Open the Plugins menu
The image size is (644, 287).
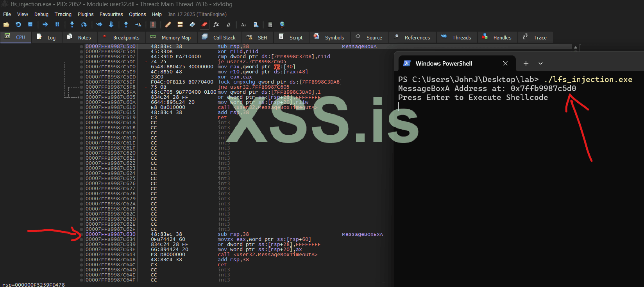pos(86,14)
